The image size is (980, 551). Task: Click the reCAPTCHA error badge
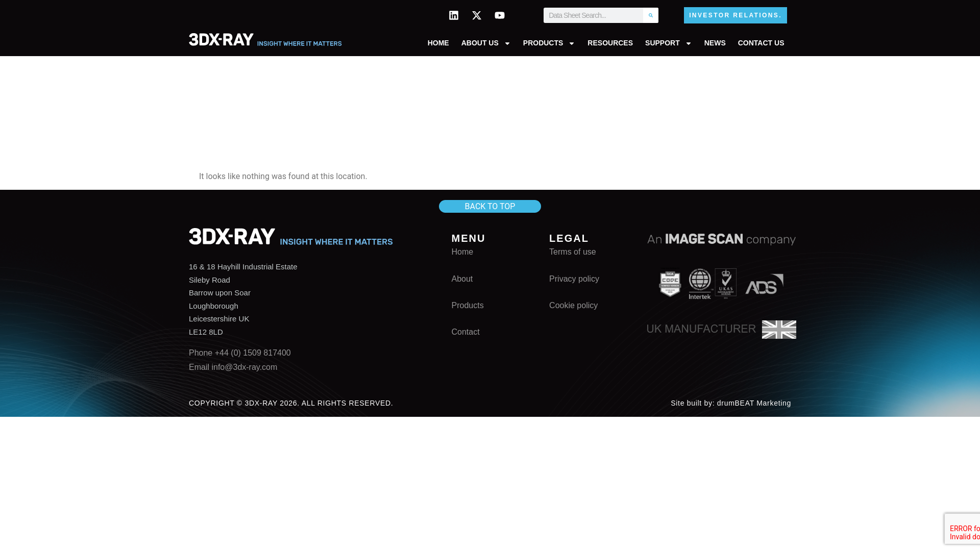tap(962, 529)
